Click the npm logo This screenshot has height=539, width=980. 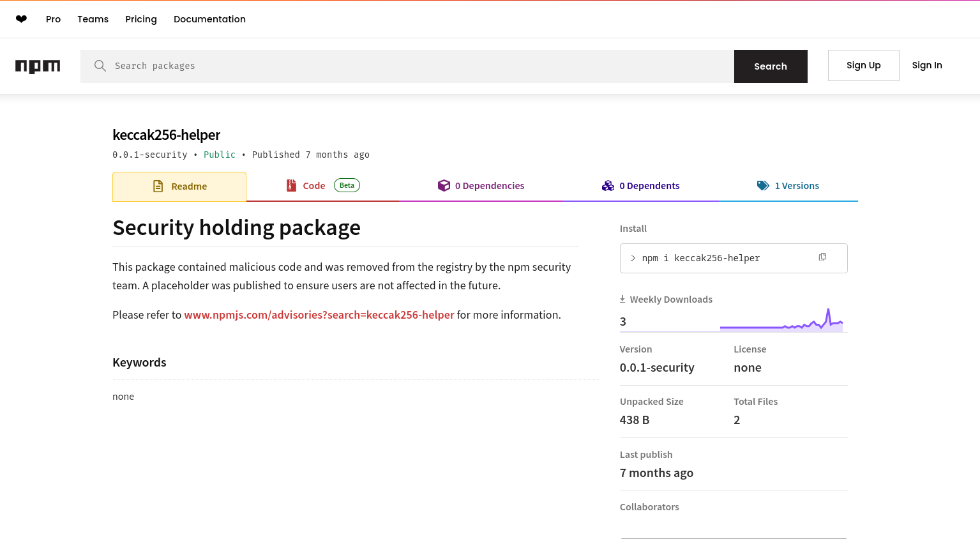[x=38, y=66]
